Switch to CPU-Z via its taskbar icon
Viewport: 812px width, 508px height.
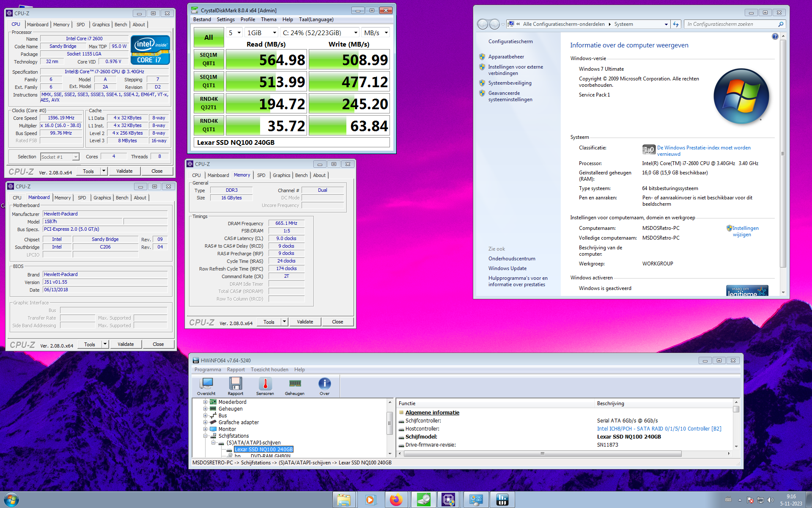(449, 500)
